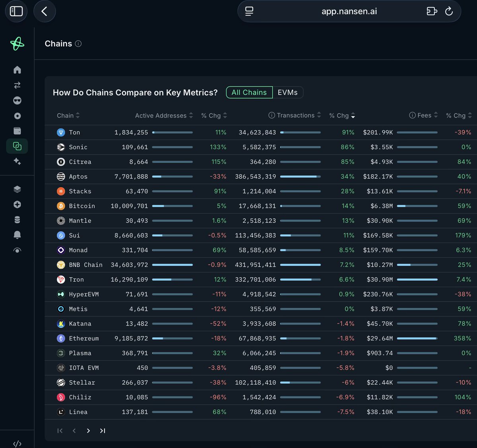The image size is (477, 448).
Task: Open the signal eye icon in sidebar
Action: [17, 250]
